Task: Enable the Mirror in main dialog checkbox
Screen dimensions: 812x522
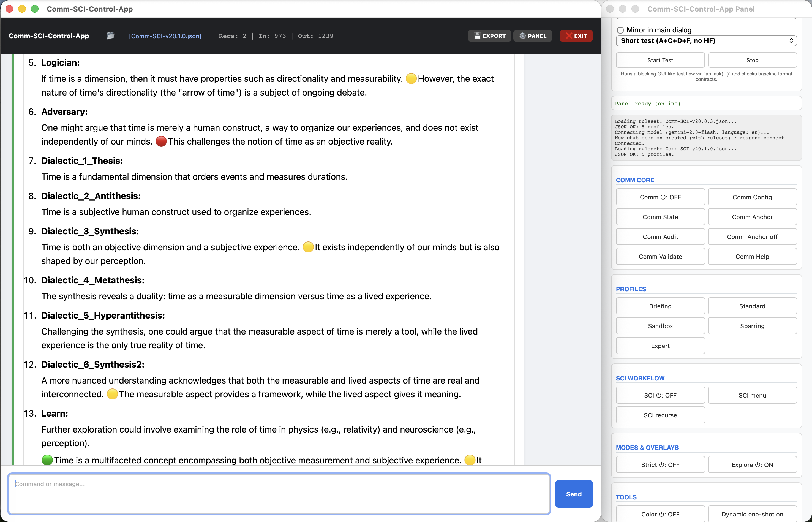Action: click(620, 30)
